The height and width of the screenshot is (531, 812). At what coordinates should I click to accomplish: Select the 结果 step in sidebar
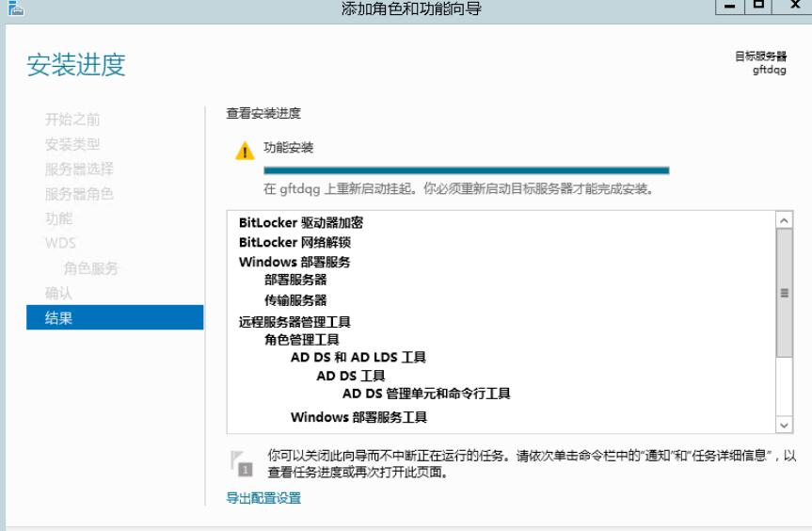pos(115,317)
